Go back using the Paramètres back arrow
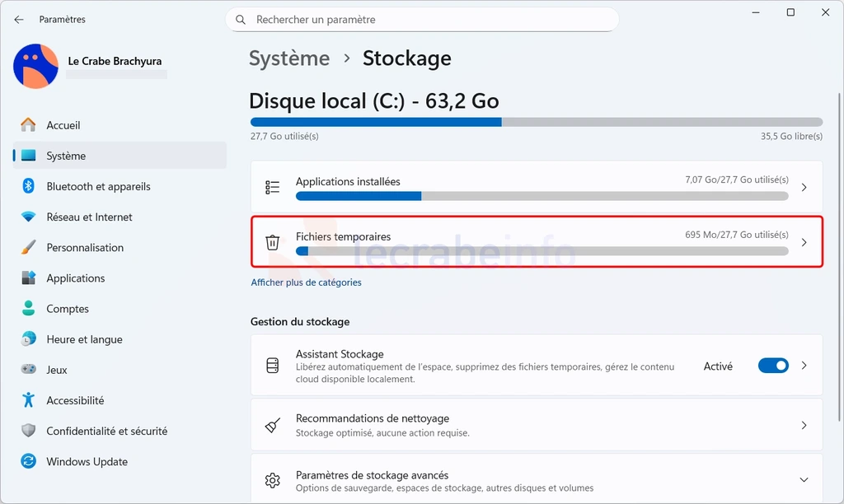 pyautogui.click(x=19, y=20)
